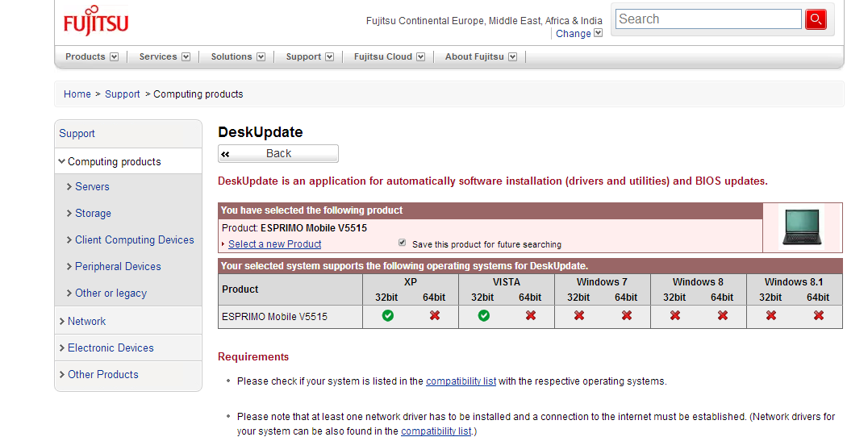The width and height of the screenshot is (868, 437).
Task: Open the About Fujitsu dropdown arrow
Action: click(x=512, y=57)
